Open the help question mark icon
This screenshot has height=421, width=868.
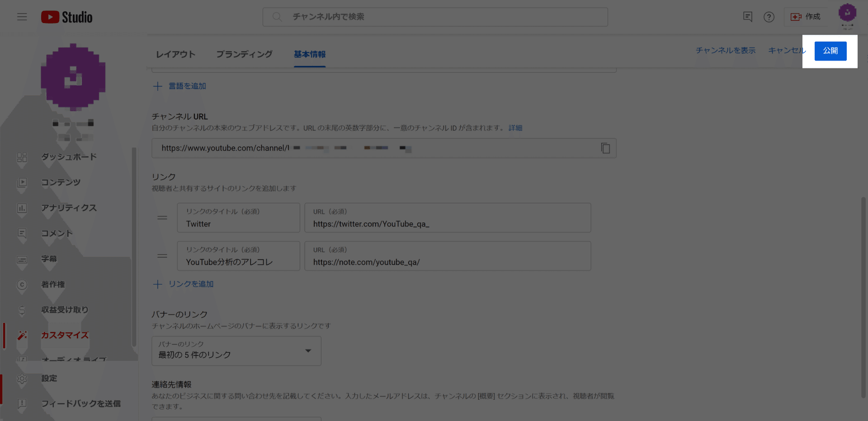click(x=769, y=17)
